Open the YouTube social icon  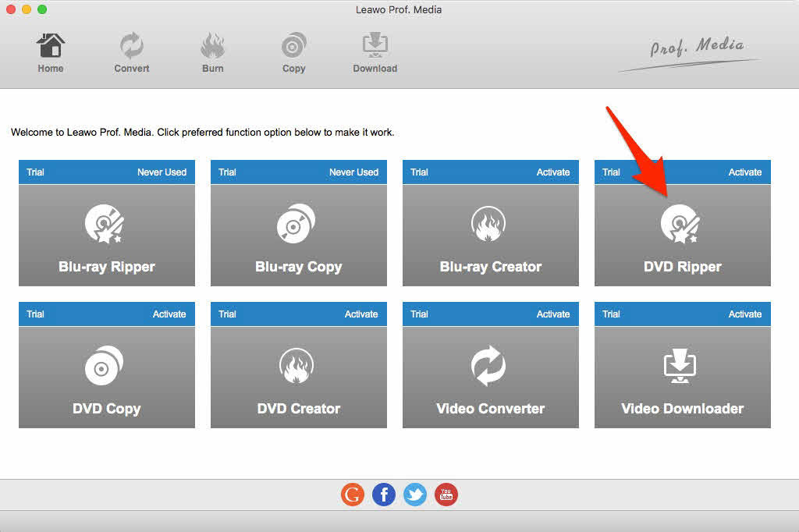446,495
